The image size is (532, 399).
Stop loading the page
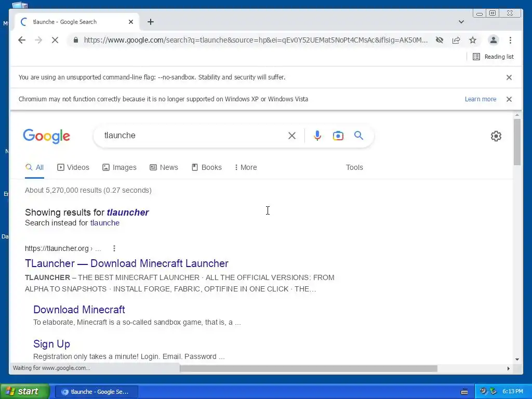click(55, 40)
